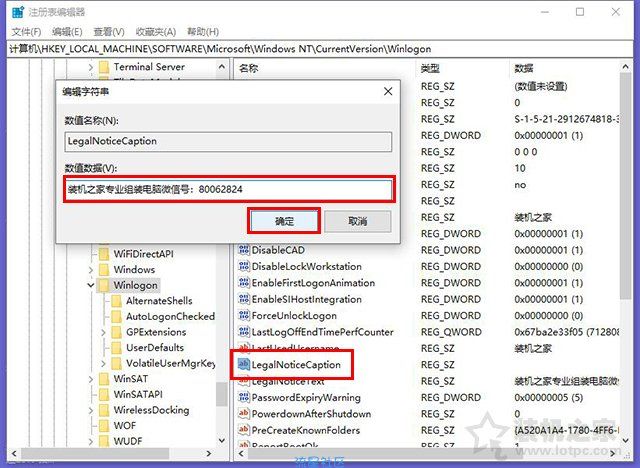Click the S-1-5-21-2912674818 data cell
Viewport: 640px width, 468px height.
(567, 119)
